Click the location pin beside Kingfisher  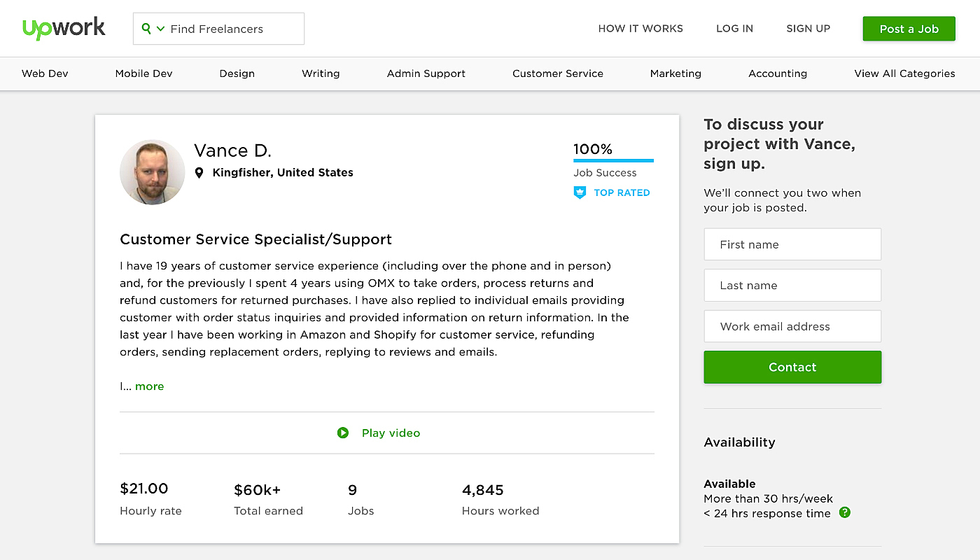point(199,172)
